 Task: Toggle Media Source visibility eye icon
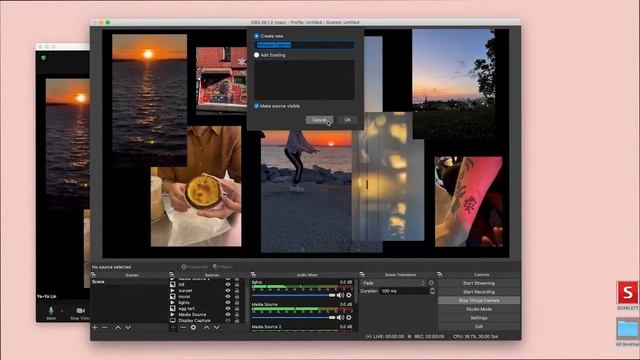tap(228, 315)
